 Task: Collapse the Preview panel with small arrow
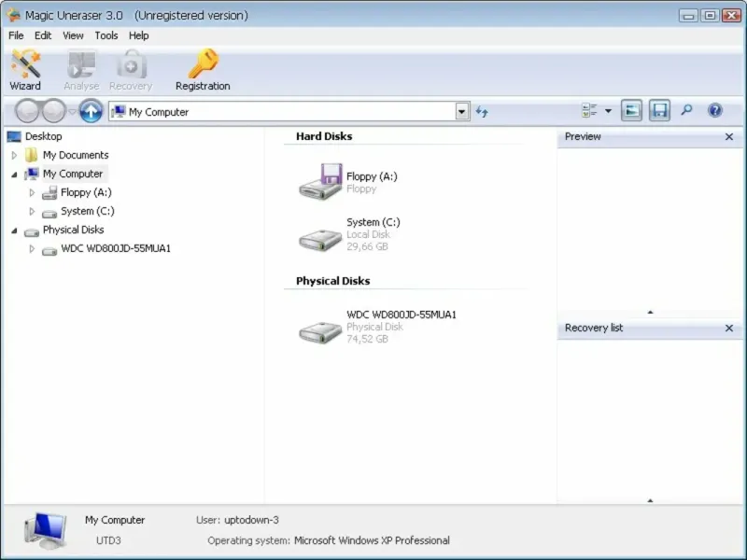click(x=650, y=313)
